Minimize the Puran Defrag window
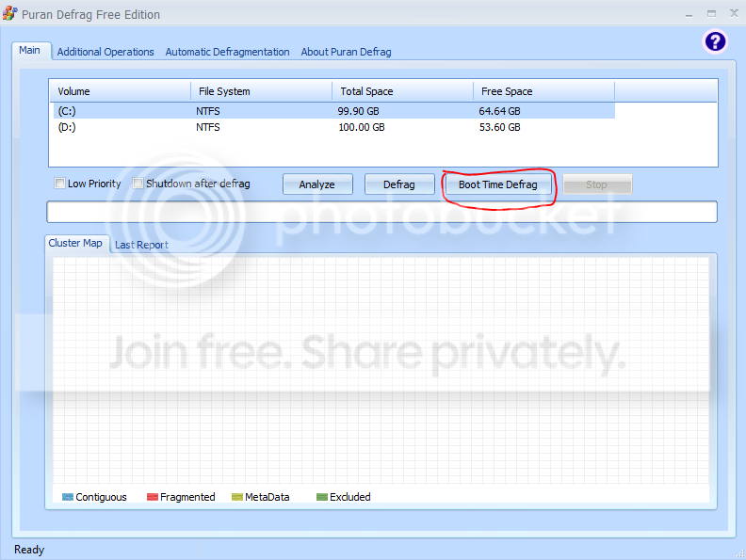Image resolution: width=746 pixels, height=560 pixels. (x=689, y=14)
